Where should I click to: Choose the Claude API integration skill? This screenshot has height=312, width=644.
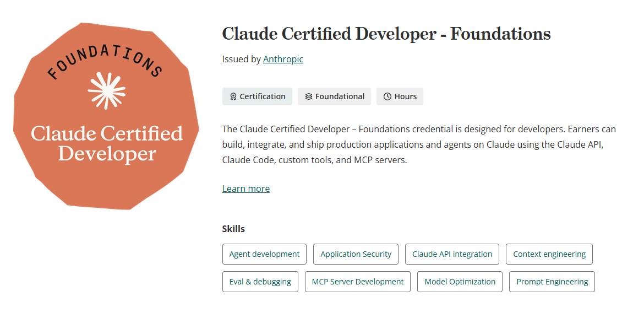[x=452, y=254]
